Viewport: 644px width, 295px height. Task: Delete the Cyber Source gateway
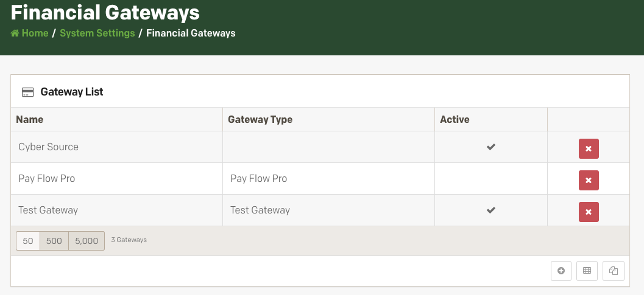coord(589,148)
